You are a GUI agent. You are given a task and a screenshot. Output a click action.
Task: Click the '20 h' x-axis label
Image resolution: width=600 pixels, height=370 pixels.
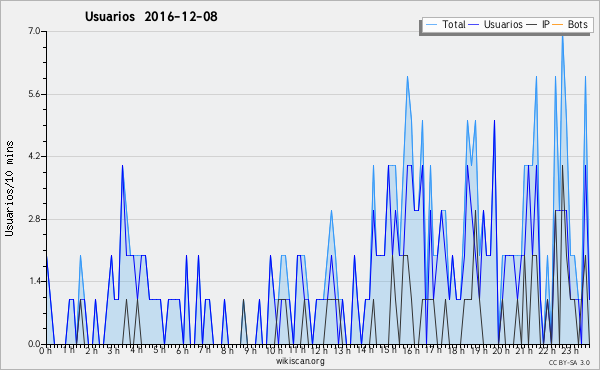click(501, 350)
